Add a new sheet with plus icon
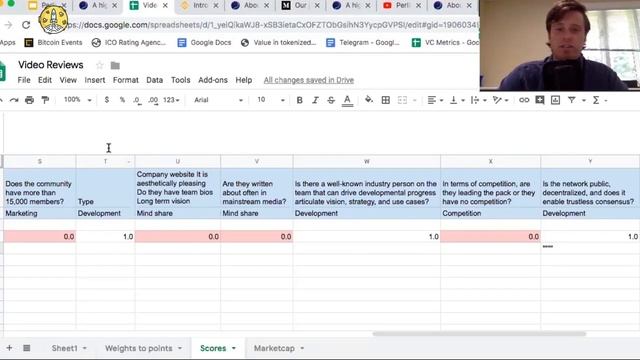 click(x=9, y=348)
